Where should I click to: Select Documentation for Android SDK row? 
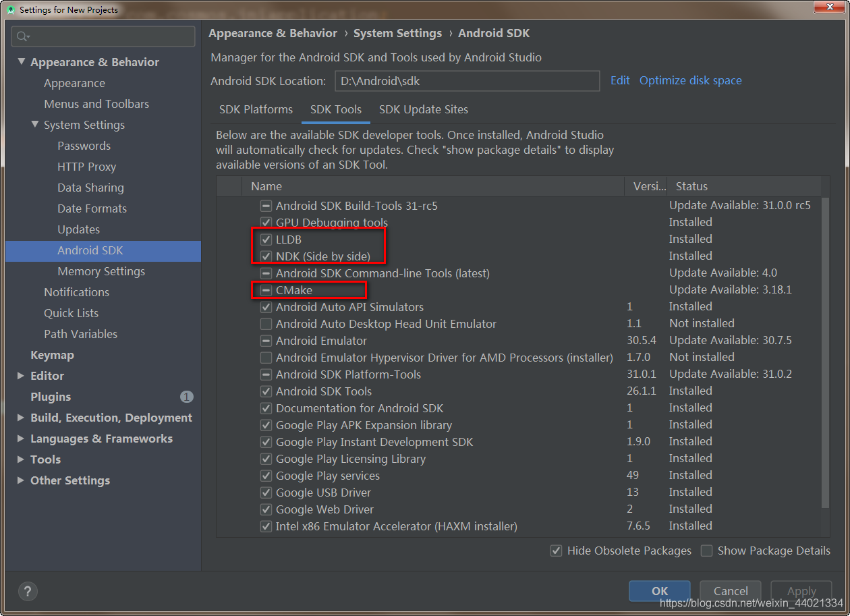click(519, 408)
